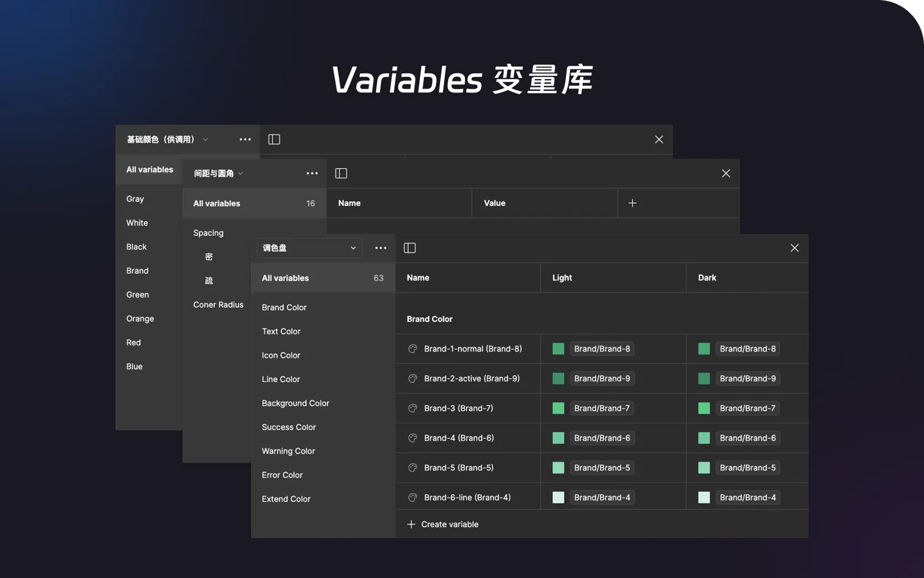Viewport: 924px width, 578px height.
Task: Click Light swatch for Brand-1-normal row
Action: [558, 348]
